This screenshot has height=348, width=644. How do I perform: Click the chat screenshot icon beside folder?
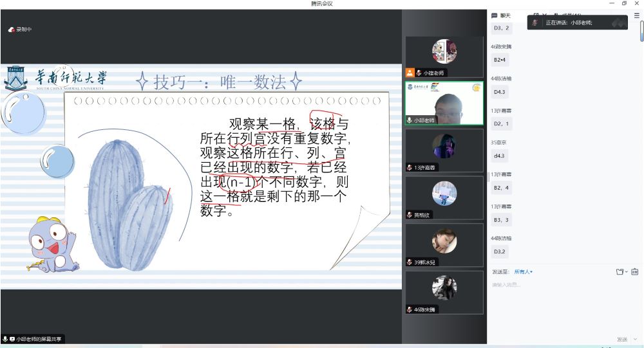[x=634, y=271]
